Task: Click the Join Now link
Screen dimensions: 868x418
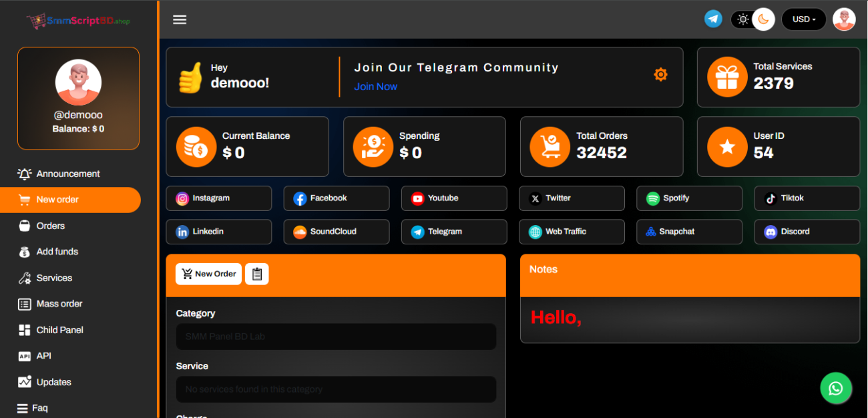Action: [375, 87]
